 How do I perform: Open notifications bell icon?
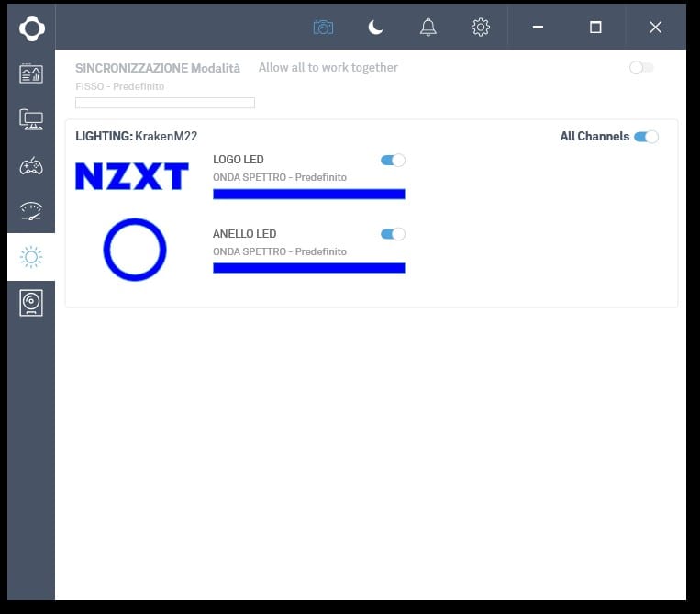click(428, 28)
